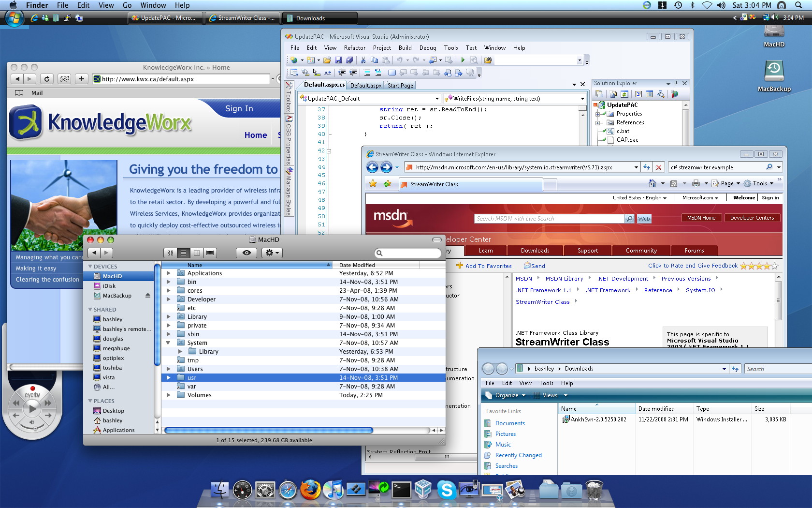Click MSDN Home button
This screenshot has width=812, height=508.
coord(701,218)
